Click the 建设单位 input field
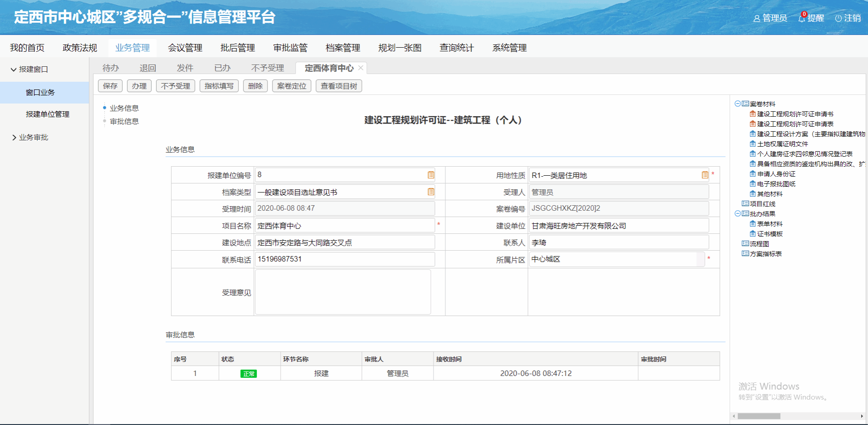 619,226
